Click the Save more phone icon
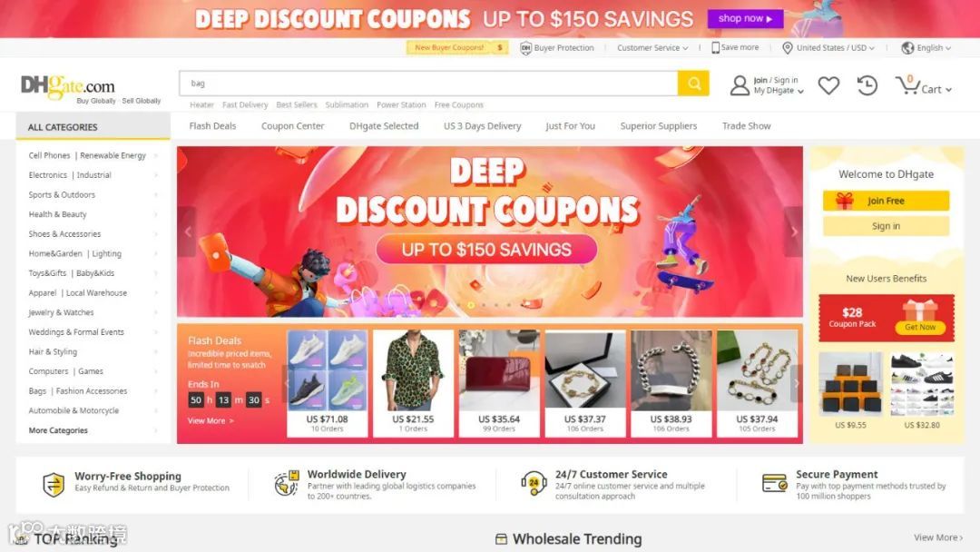Image resolution: width=980 pixels, height=552 pixels. 715,47
